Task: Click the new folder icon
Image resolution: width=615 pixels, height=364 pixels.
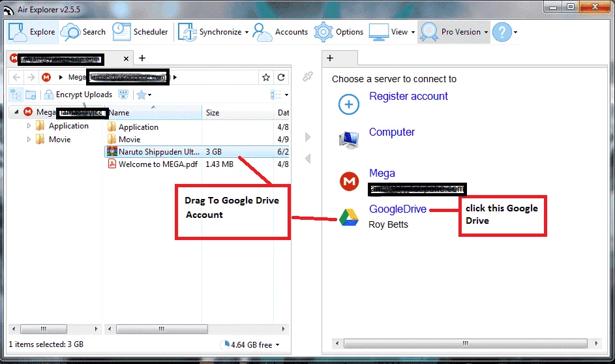Action: pos(31,95)
